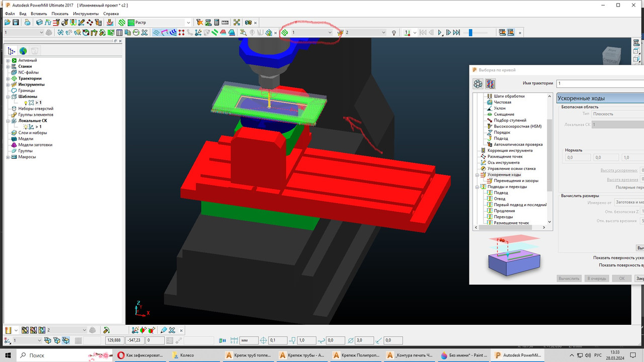The height and width of the screenshot is (362, 644).
Task: Play the toolpath simulation
Action: coord(440,32)
